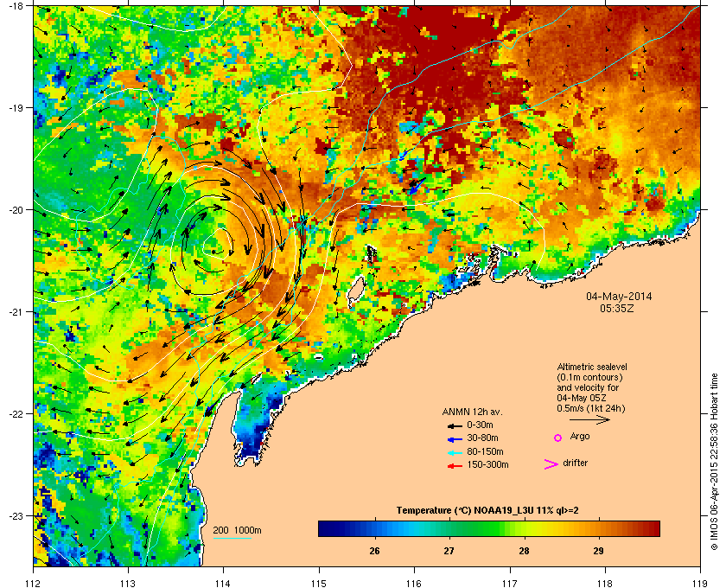Click the latitude axis label -21
The height and width of the screenshot is (588, 726).
point(16,312)
